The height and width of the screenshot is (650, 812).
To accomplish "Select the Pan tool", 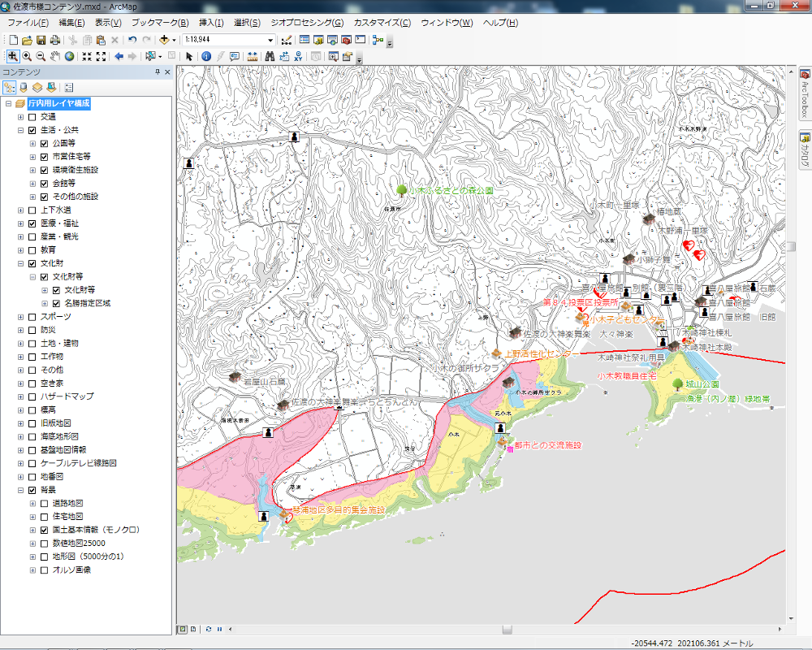I will (x=55, y=55).
